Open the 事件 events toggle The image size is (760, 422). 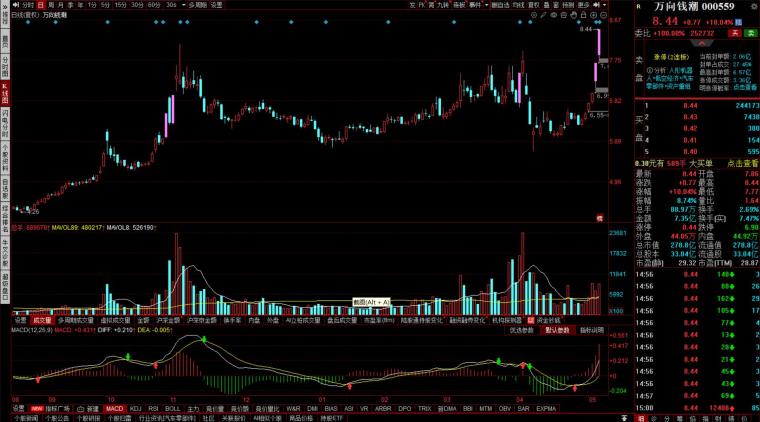475,5
